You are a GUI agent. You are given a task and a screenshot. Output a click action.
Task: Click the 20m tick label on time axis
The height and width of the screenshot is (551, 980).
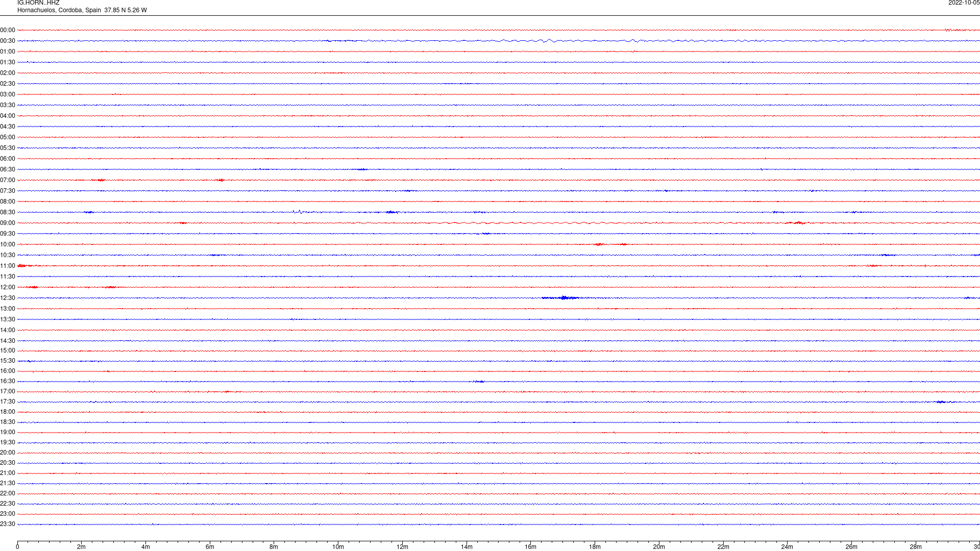[x=659, y=547]
